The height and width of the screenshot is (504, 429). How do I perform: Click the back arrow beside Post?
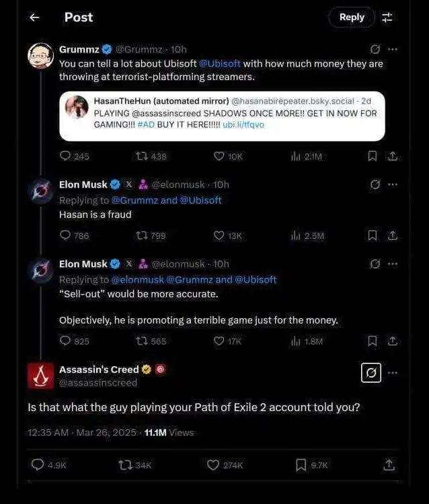click(34, 17)
